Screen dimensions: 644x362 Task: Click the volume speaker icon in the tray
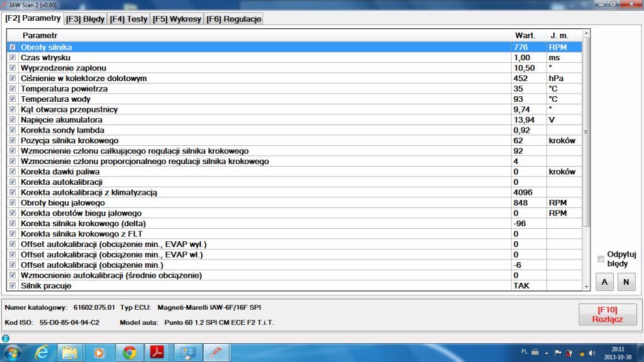[x=591, y=353]
